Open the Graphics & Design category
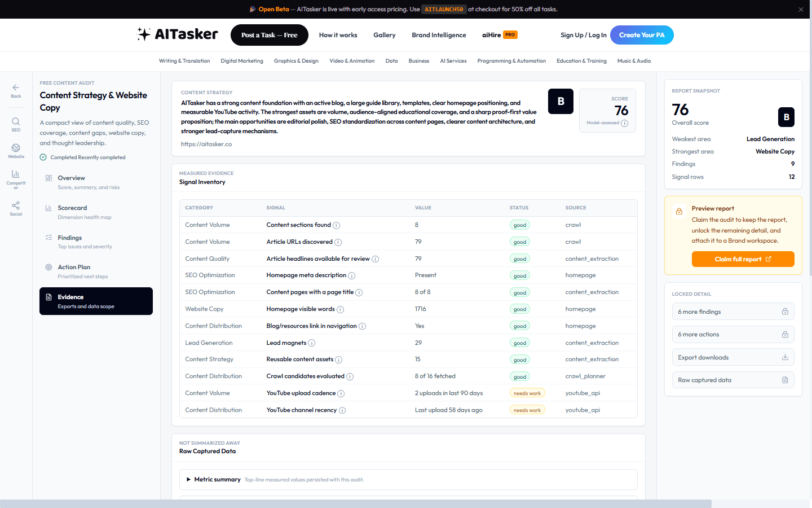Screen dimensions: 812x508 (x=296, y=61)
